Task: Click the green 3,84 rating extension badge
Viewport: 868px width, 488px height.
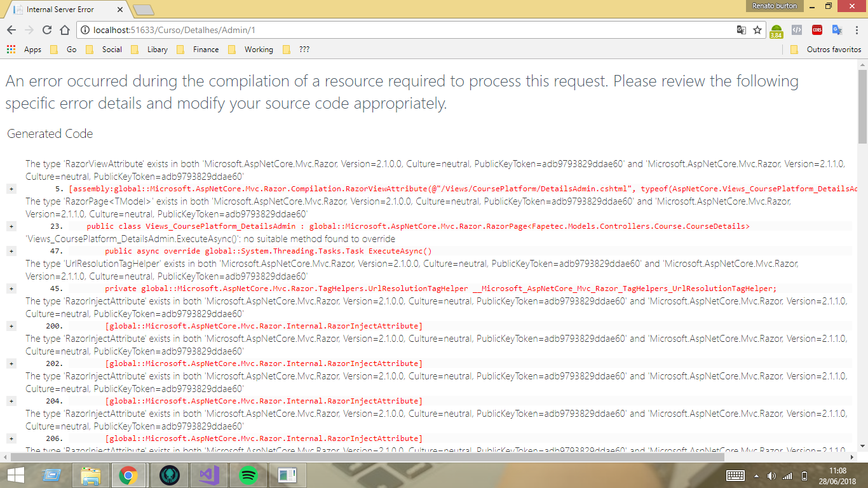Action: 776,30
